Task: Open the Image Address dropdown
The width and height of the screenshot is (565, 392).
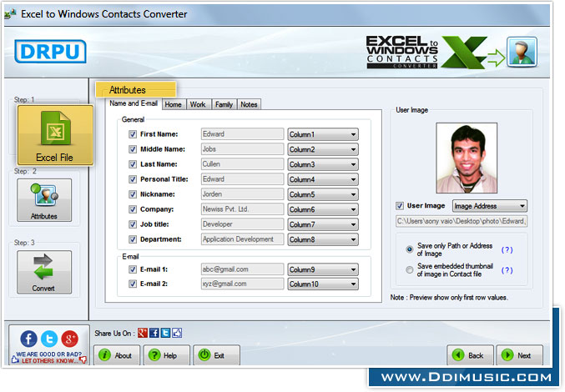Action: [x=489, y=206]
